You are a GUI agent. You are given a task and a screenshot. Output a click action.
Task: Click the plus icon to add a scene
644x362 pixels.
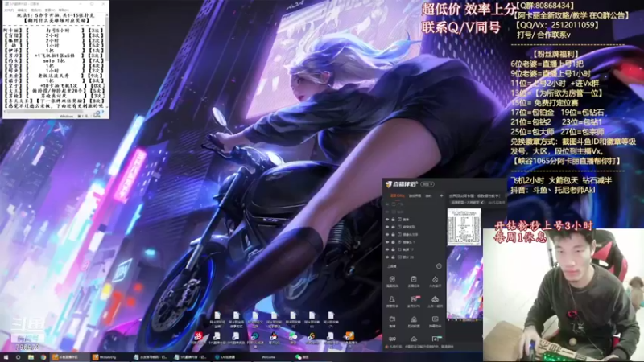tap(441, 195)
